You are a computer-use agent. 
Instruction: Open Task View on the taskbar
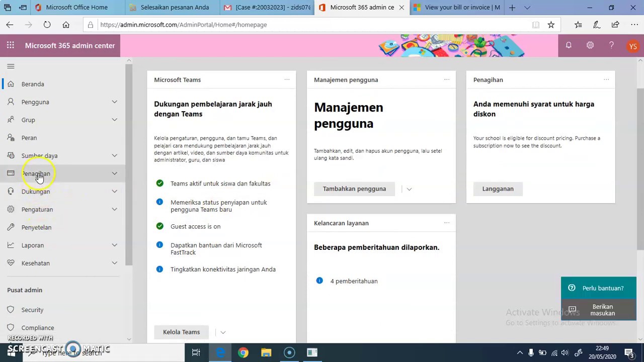click(x=196, y=353)
